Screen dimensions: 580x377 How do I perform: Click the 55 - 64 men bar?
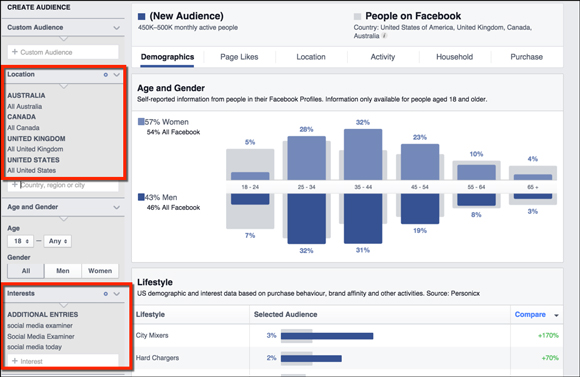pyautogui.click(x=476, y=200)
